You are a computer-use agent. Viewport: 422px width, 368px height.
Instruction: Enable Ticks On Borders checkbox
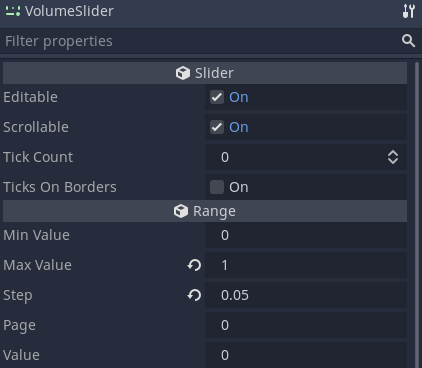[217, 187]
